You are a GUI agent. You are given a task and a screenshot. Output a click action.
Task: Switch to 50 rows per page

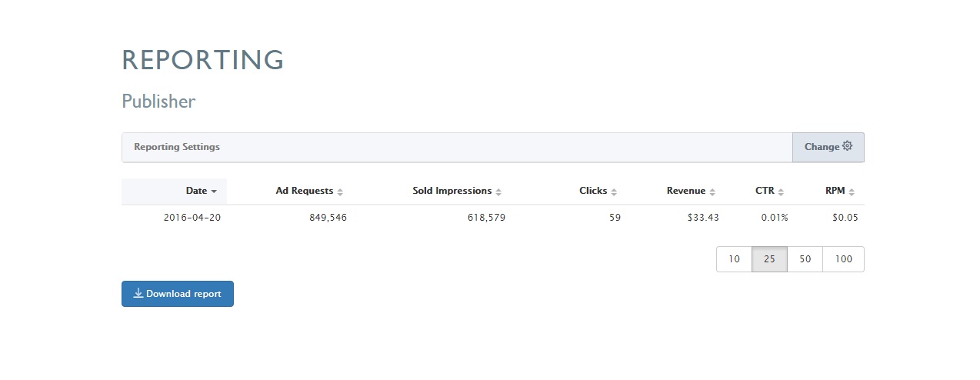(805, 259)
